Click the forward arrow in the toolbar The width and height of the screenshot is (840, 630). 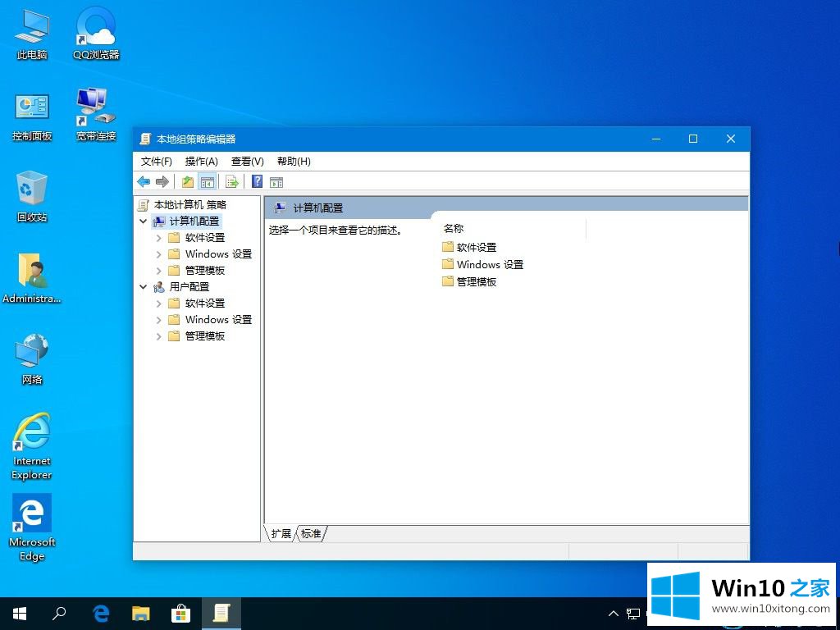162,182
